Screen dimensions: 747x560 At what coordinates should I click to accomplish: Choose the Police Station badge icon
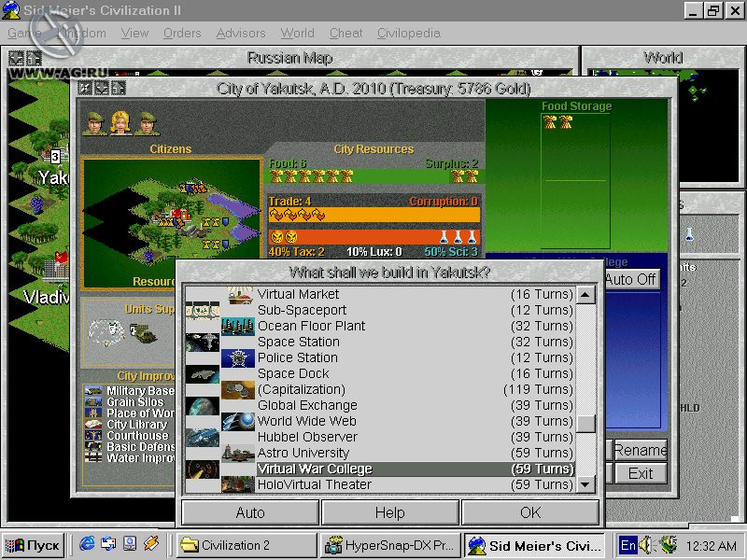[x=238, y=358]
